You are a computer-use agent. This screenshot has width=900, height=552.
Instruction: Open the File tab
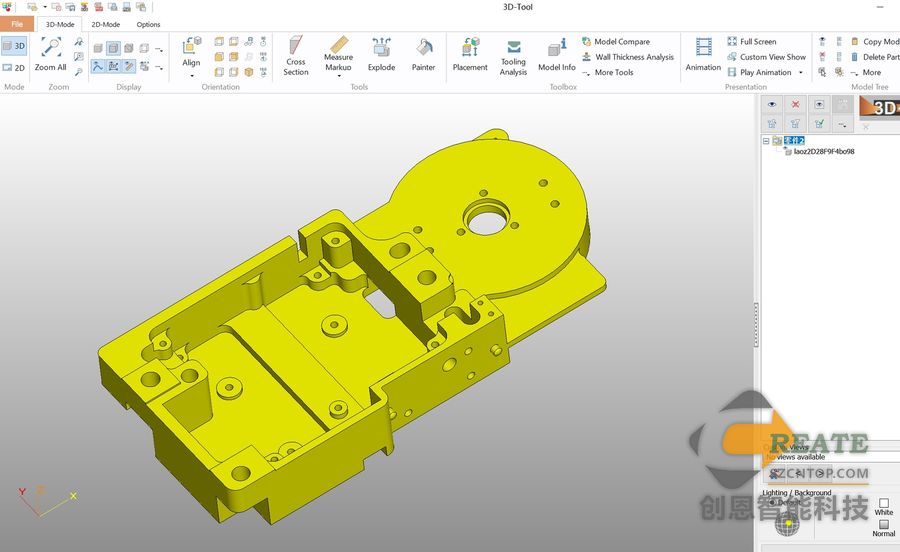click(17, 24)
